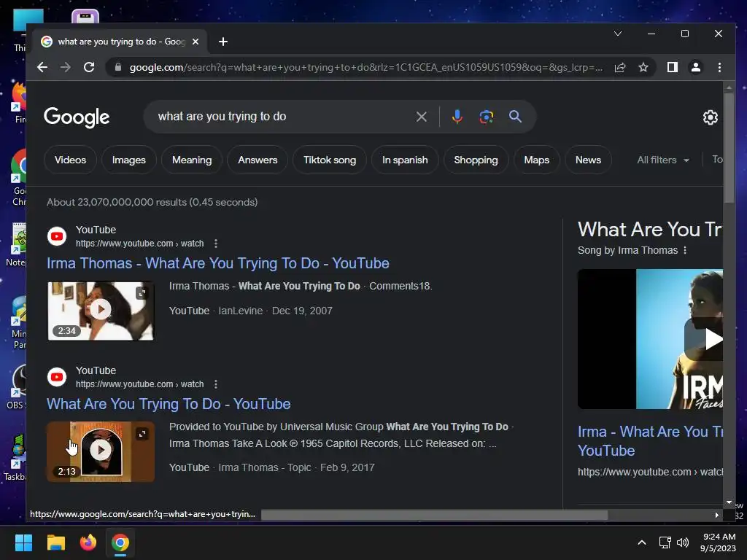Screen dimensions: 747x560
Task: Select the Images filter
Action: [x=128, y=160]
